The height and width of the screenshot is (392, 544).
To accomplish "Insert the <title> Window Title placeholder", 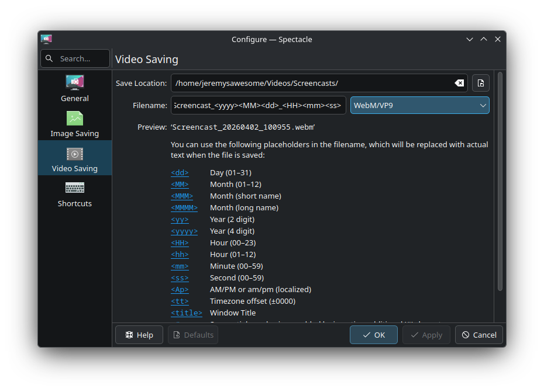I will (186, 313).
